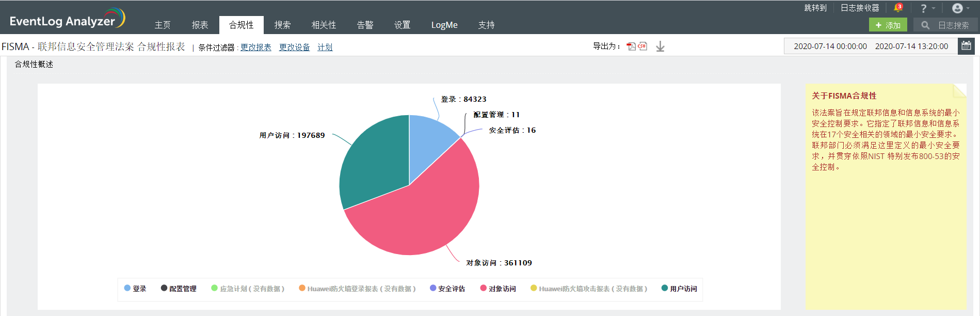Open the 报表 reports tab
The height and width of the screenshot is (316, 980).
point(200,25)
